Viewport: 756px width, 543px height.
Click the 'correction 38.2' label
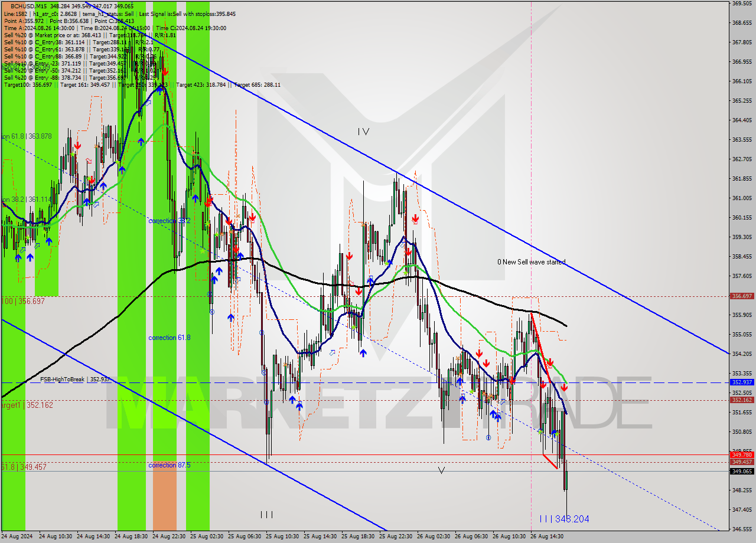(170, 221)
